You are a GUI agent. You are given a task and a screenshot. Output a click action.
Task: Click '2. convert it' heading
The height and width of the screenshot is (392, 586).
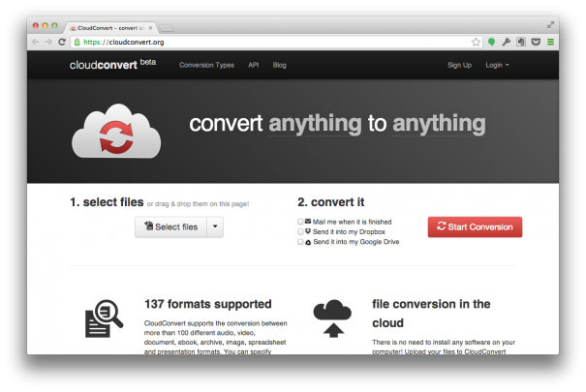(330, 202)
